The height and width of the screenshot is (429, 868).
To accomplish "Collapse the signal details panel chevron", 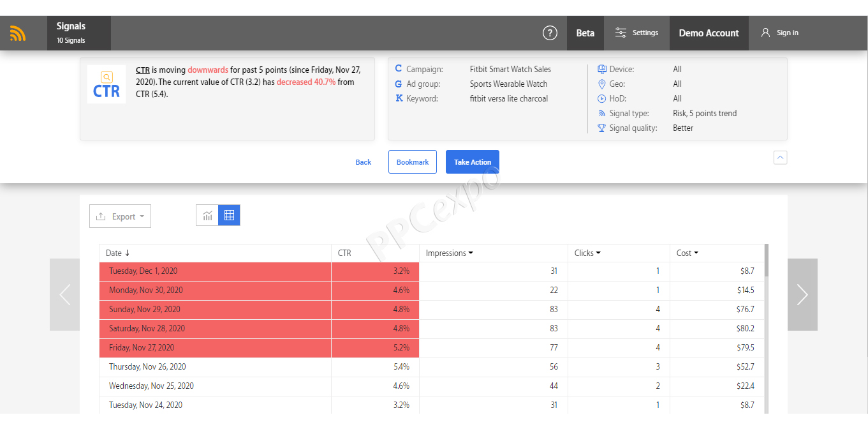I will pos(781,157).
